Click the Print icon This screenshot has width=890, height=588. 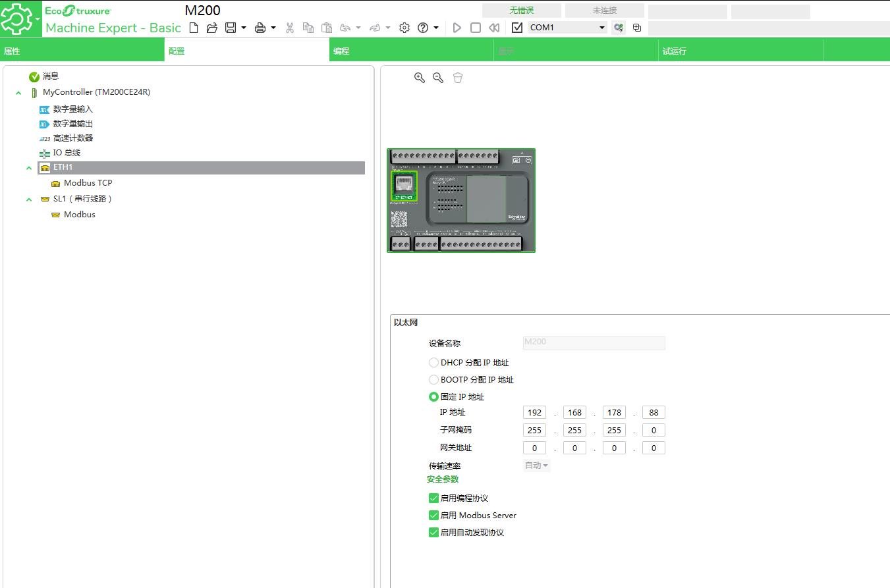pyautogui.click(x=260, y=28)
